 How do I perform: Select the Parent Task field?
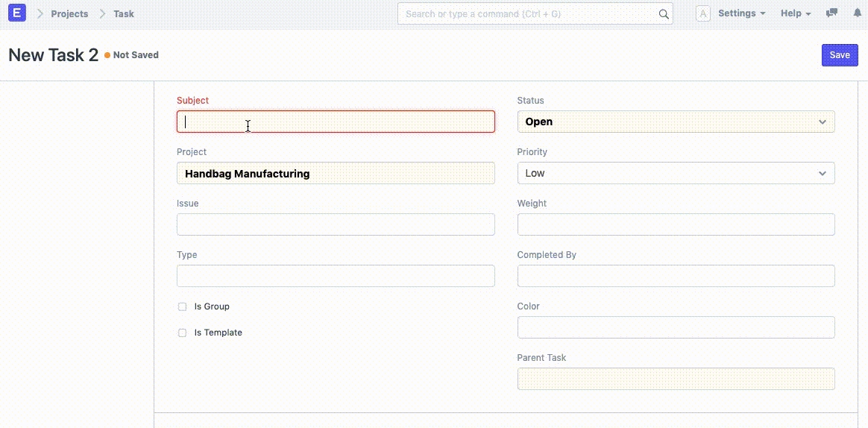[676, 379]
